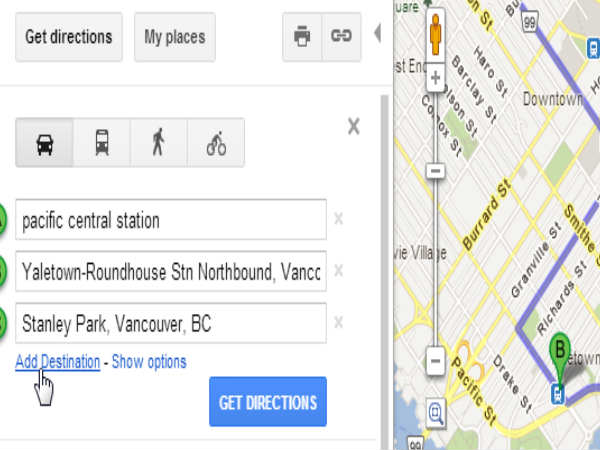Click the pacific central station input field
Screen dimensions: 600x450
171,220
